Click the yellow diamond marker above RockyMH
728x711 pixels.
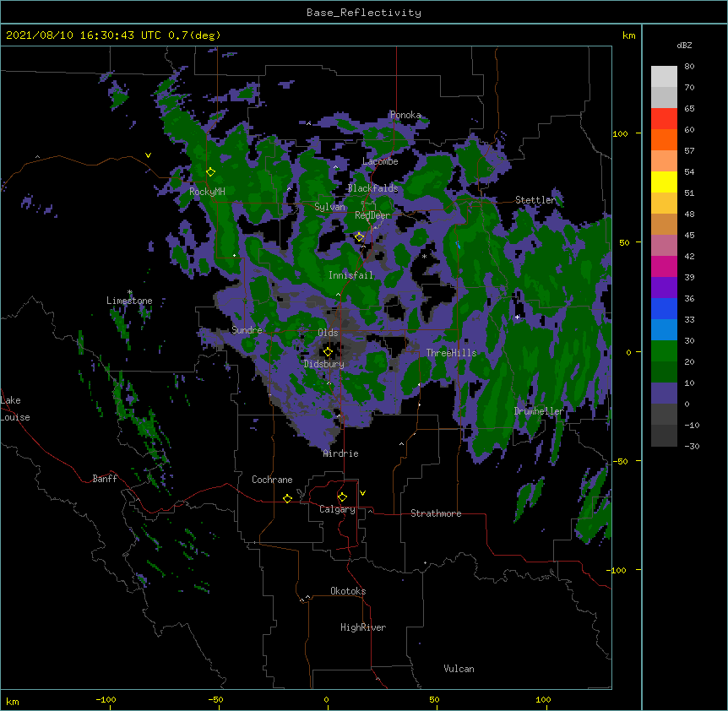tap(210, 172)
